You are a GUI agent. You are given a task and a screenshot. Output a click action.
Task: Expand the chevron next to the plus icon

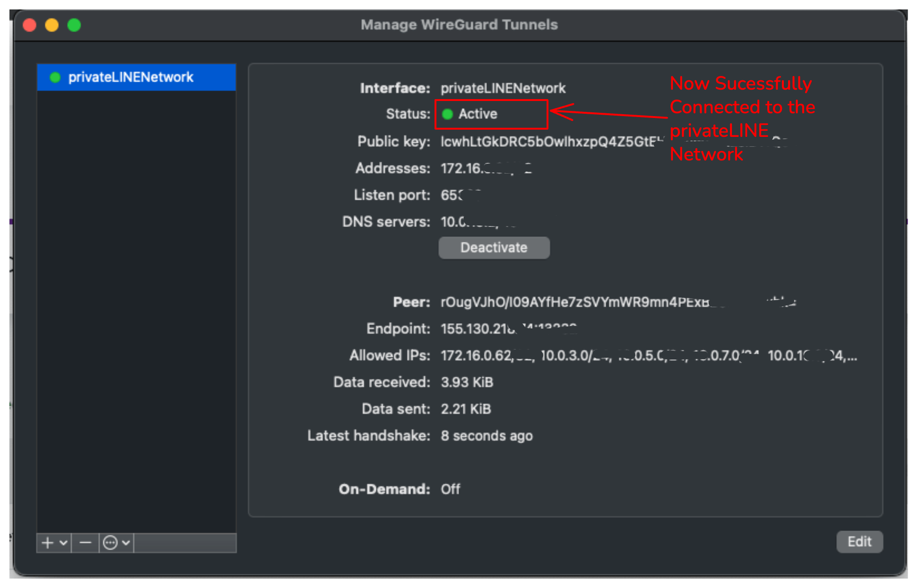coord(63,543)
